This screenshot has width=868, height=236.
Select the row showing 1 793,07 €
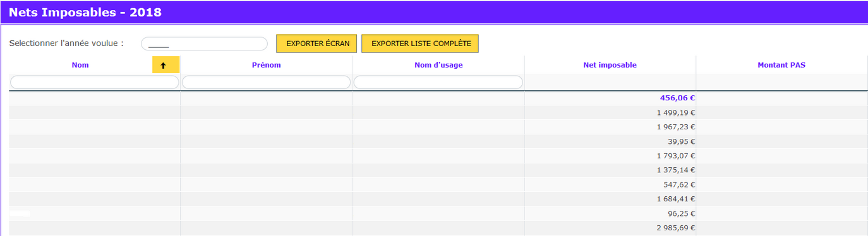(438, 156)
